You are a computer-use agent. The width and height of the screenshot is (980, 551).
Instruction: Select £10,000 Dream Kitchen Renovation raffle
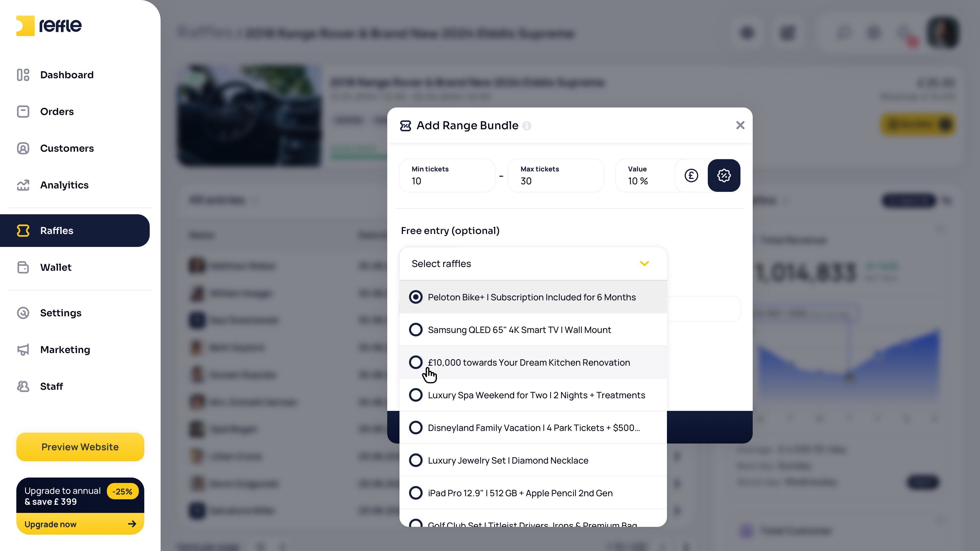pyautogui.click(x=533, y=362)
